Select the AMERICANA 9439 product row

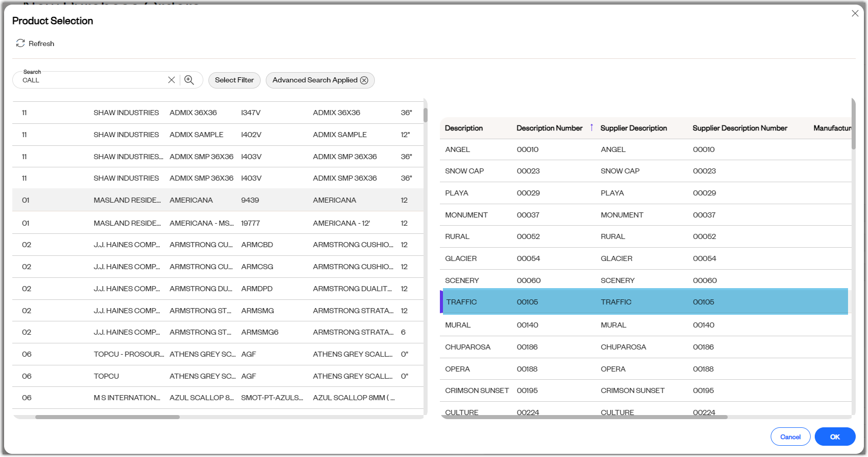pos(218,200)
